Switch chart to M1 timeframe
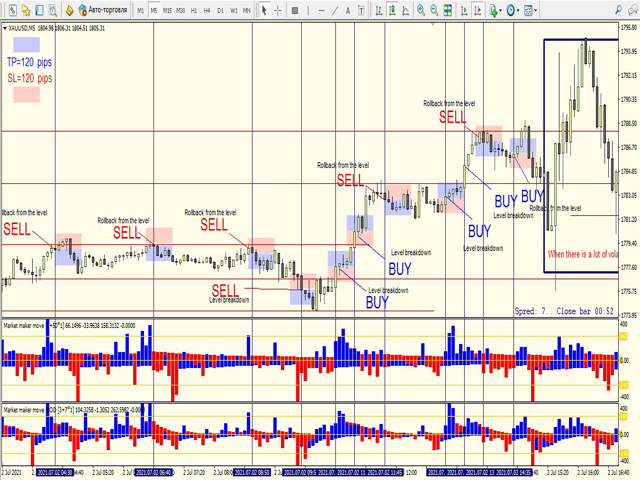 (140, 10)
